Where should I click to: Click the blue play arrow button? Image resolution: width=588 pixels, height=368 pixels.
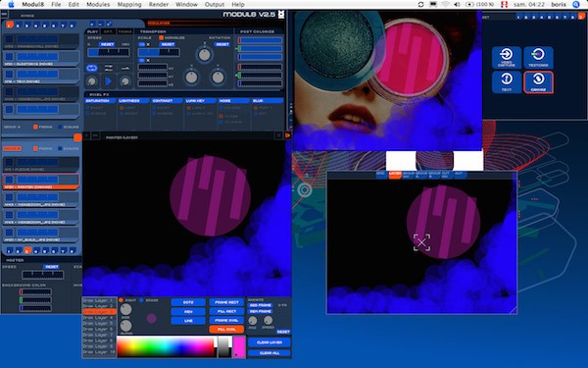pos(109,81)
